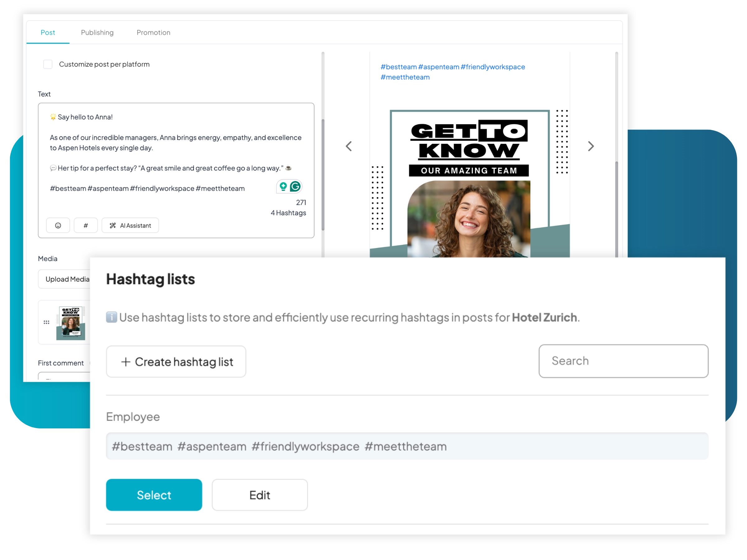Click the post editor vertical scrollbar
This screenshot has width=747, height=560.
[323, 175]
